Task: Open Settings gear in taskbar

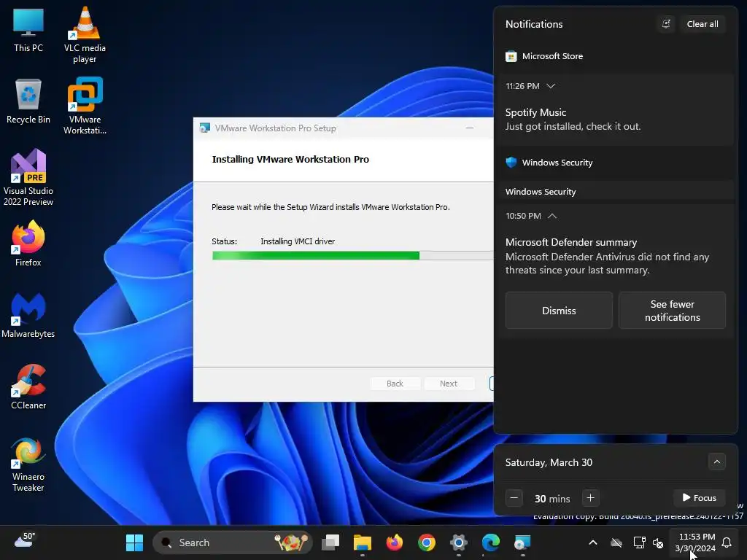Action: [458, 542]
